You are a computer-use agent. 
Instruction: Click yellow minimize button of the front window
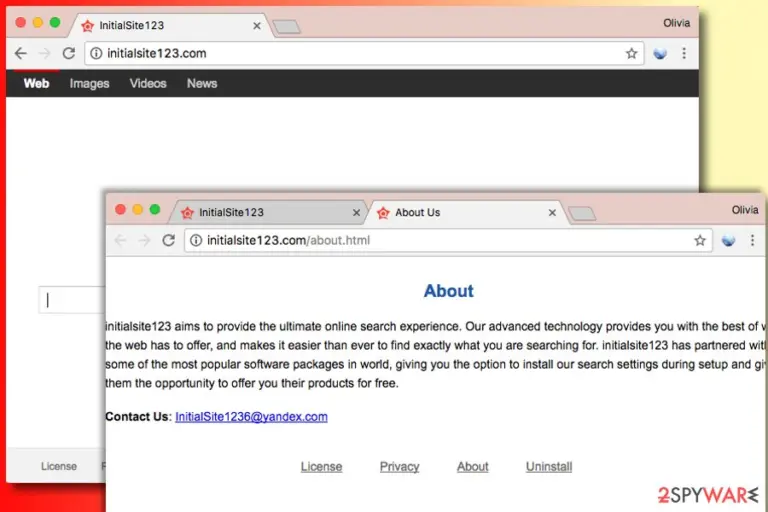coord(138,210)
